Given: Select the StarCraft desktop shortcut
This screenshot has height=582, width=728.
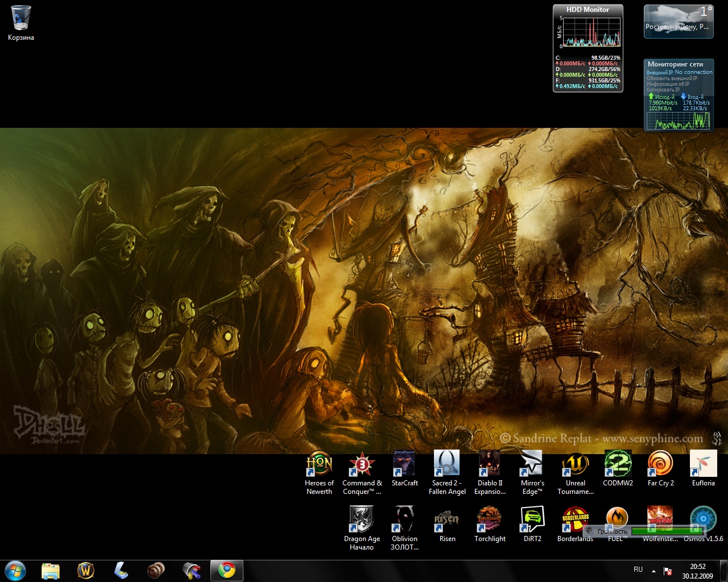Looking at the screenshot, I should coord(404,469).
